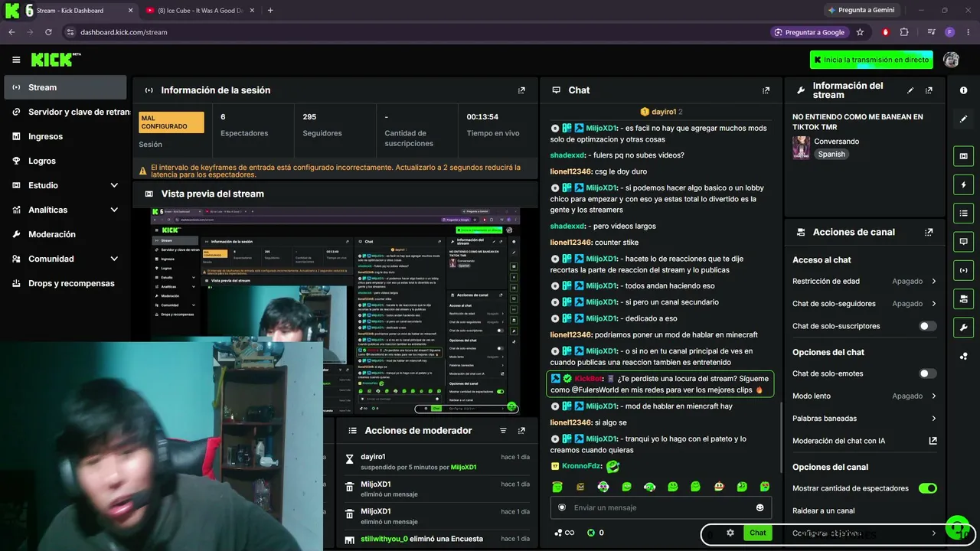Go to Ingresos page
This screenshot has width=980, height=551.
[x=65, y=136]
